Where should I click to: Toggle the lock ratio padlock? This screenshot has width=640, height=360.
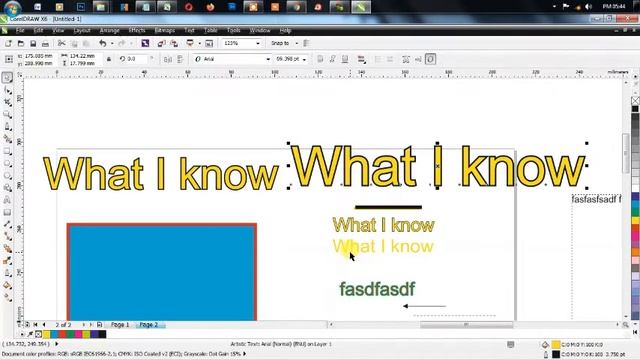click(109, 60)
